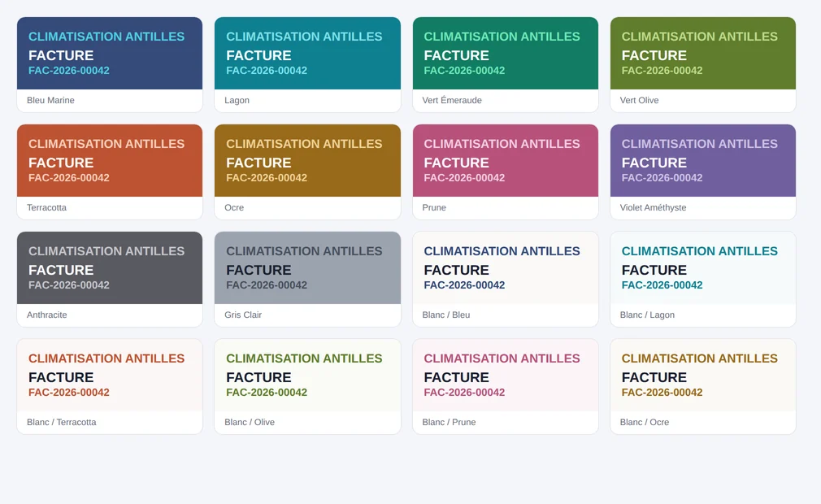This screenshot has width=821, height=504.
Task: Click the 'Anthracite' caption text
Action: [47, 315]
